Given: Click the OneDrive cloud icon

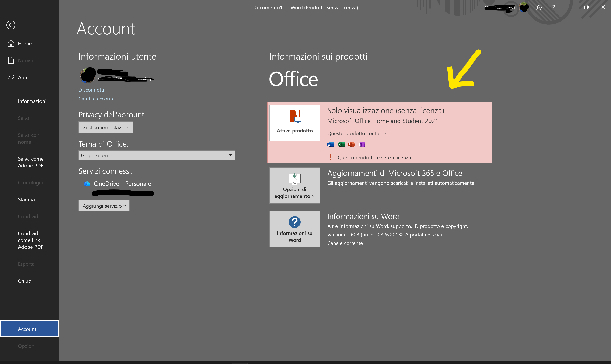Looking at the screenshot, I should pyautogui.click(x=87, y=183).
